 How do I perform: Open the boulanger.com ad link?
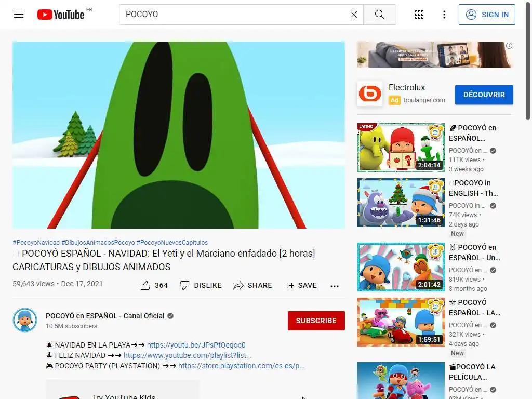click(x=424, y=100)
